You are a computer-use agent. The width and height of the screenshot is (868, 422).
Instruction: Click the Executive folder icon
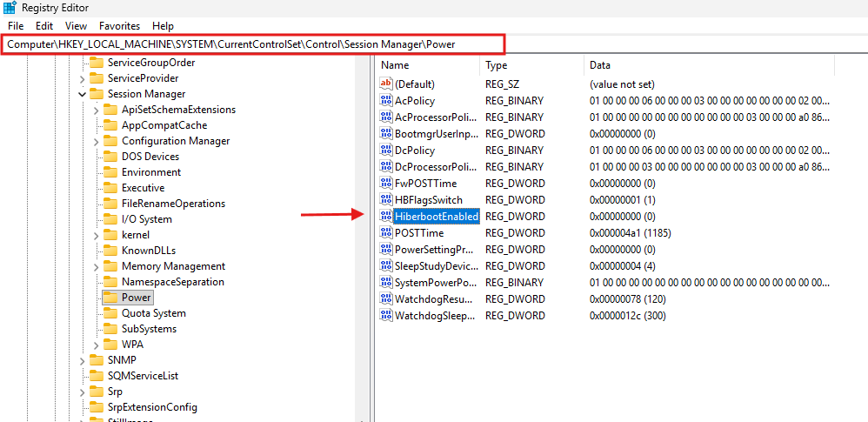pyautogui.click(x=110, y=188)
